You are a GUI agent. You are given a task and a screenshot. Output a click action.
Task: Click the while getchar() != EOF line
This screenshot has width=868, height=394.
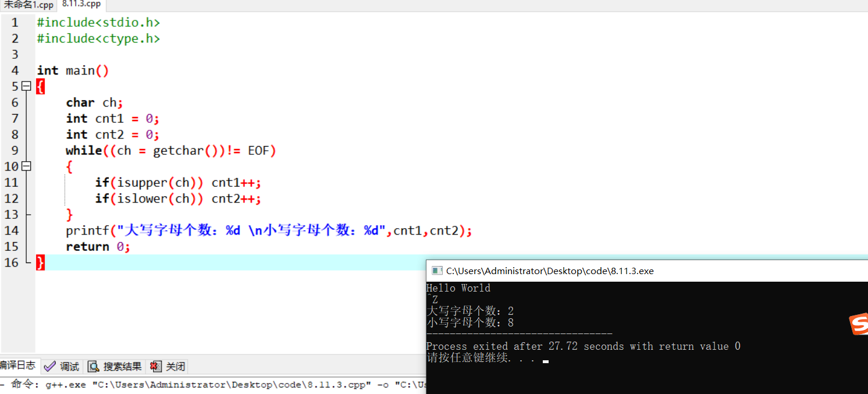[x=171, y=151]
